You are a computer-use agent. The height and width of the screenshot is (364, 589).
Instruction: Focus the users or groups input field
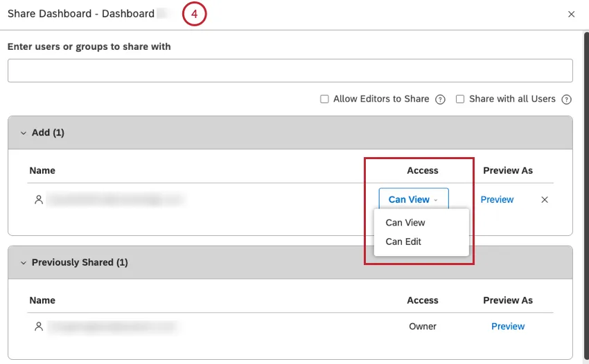pyautogui.click(x=290, y=71)
